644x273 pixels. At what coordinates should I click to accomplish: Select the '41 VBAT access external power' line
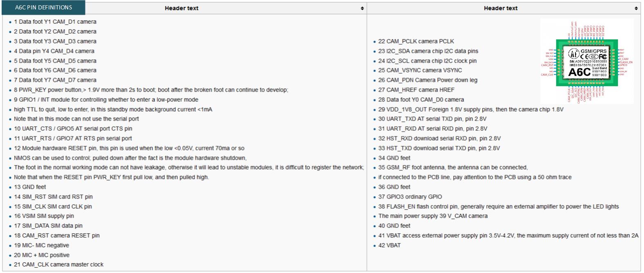(508, 236)
